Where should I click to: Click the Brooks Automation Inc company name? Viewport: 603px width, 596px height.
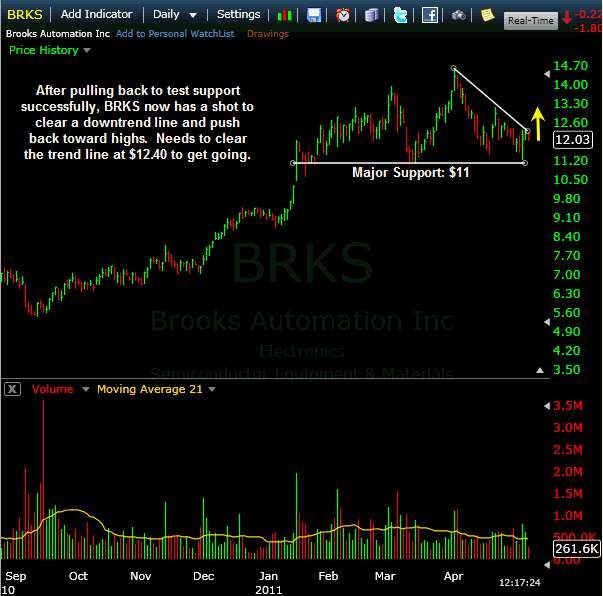coord(58,34)
